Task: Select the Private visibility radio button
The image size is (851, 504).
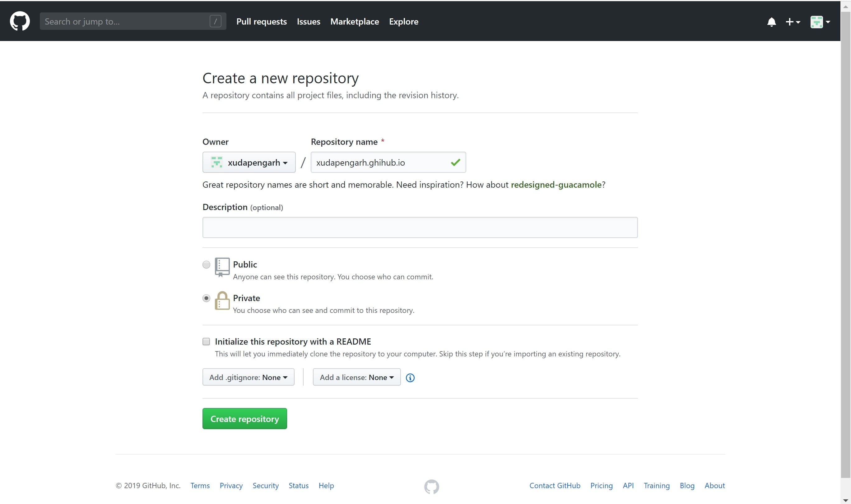Action: (206, 298)
